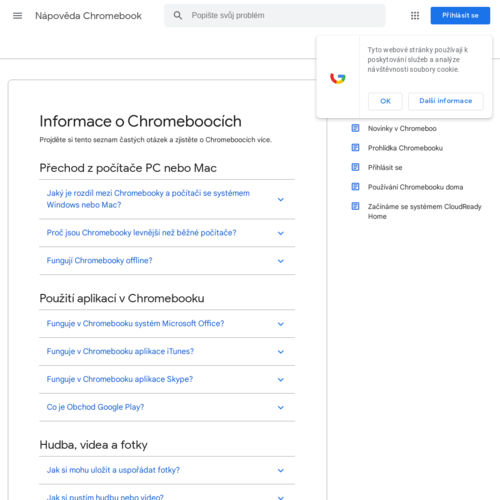Click article icon beside Začínáme se systémem CloudReady
Screen dimensions: 500x500
click(x=355, y=206)
